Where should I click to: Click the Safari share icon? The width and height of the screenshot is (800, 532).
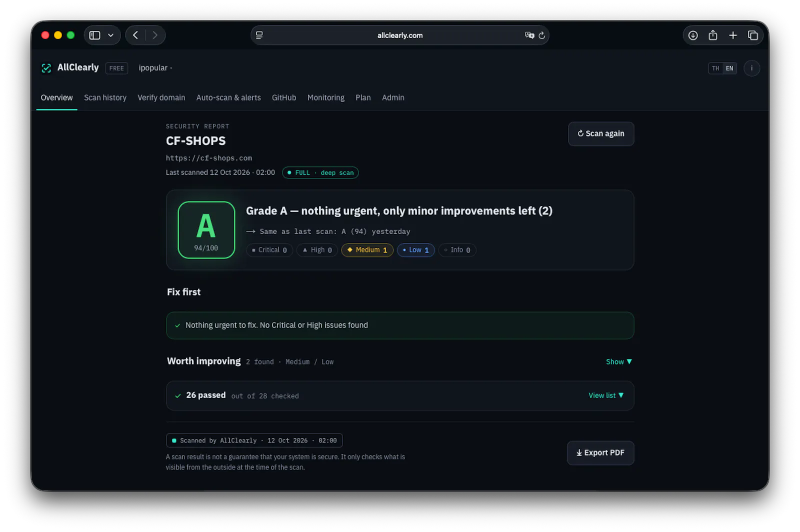[x=713, y=35]
